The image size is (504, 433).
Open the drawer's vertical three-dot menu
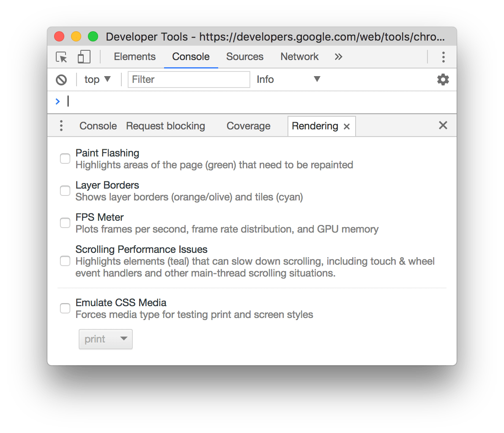(x=61, y=126)
